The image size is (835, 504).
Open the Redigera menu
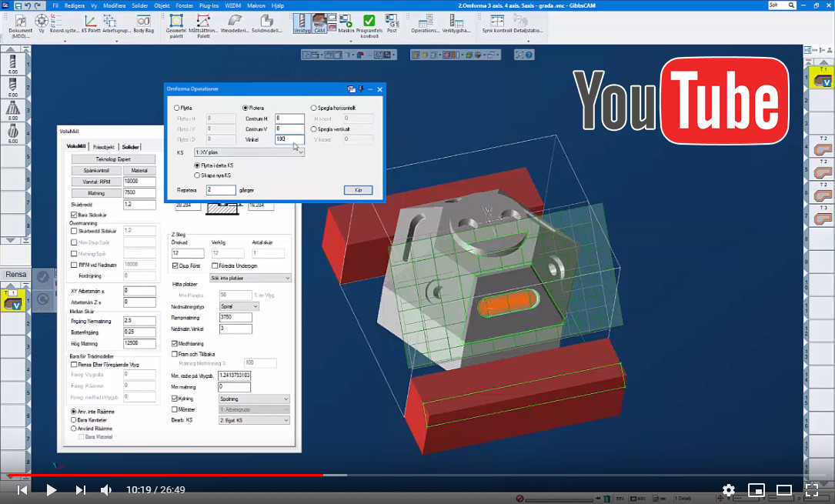74,6
